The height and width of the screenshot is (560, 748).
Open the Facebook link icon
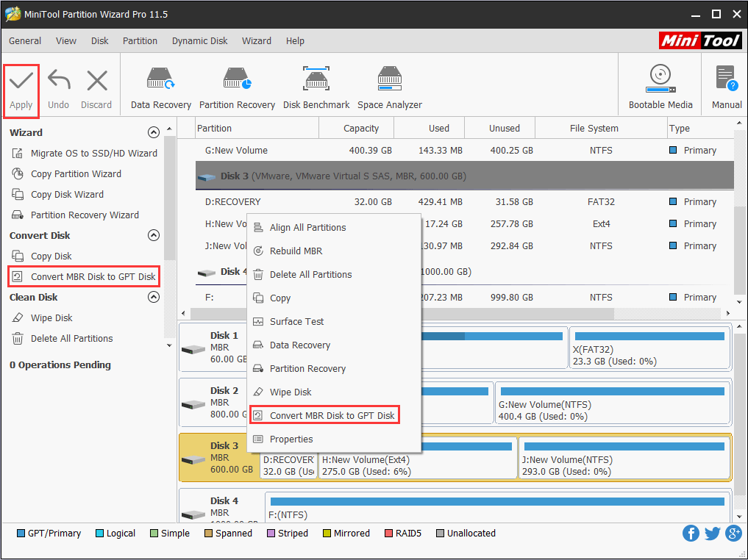click(691, 534)
